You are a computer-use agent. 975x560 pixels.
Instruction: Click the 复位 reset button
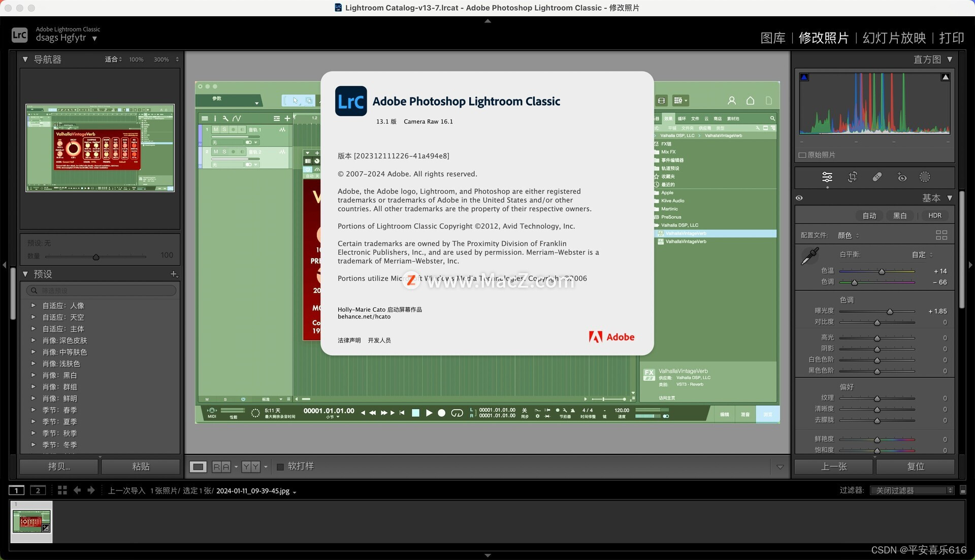point(915,467)
